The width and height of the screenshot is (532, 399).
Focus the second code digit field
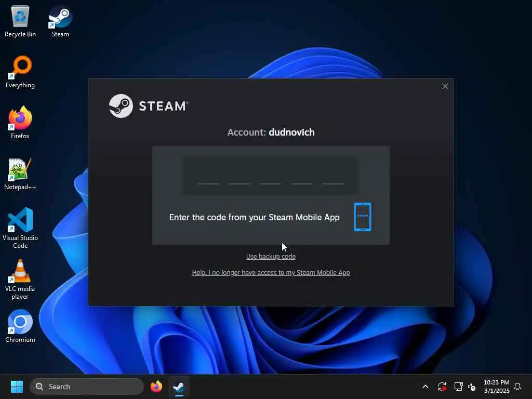tap(239, 176)
